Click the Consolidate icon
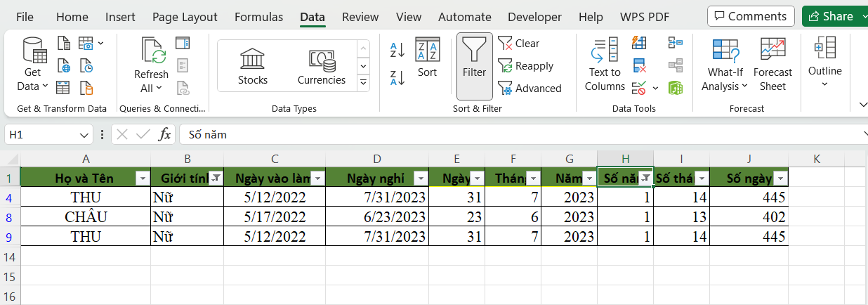 [676, 44]
